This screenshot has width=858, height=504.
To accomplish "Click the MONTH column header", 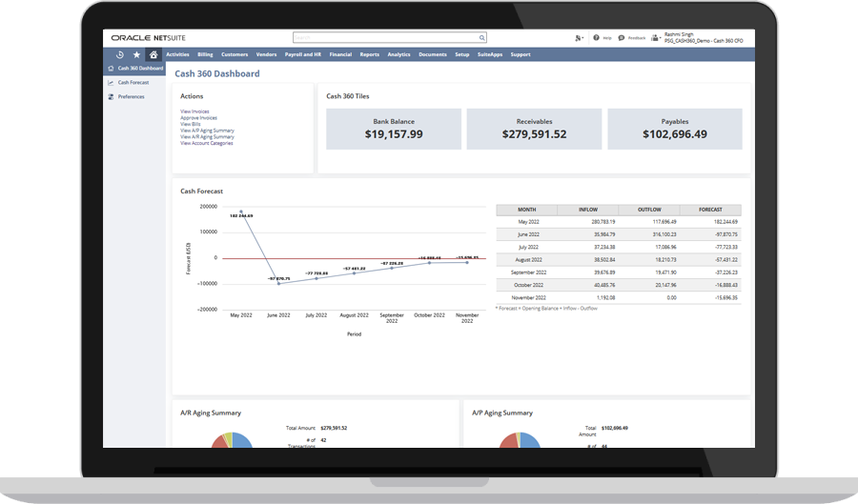I will [527, 210].
